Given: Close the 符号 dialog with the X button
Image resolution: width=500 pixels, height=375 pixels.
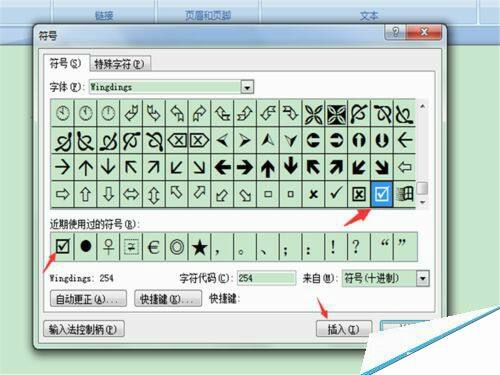Looking at the screenshot, I should [424, 32].
